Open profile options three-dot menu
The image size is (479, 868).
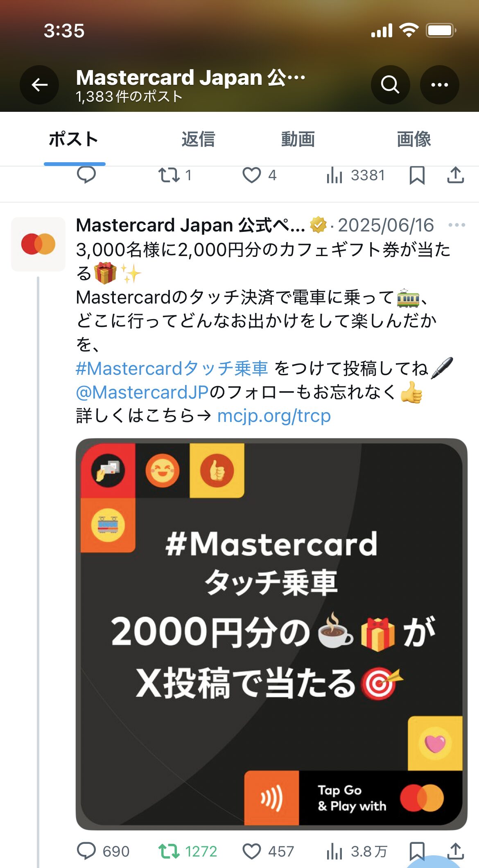click(439, 85)
